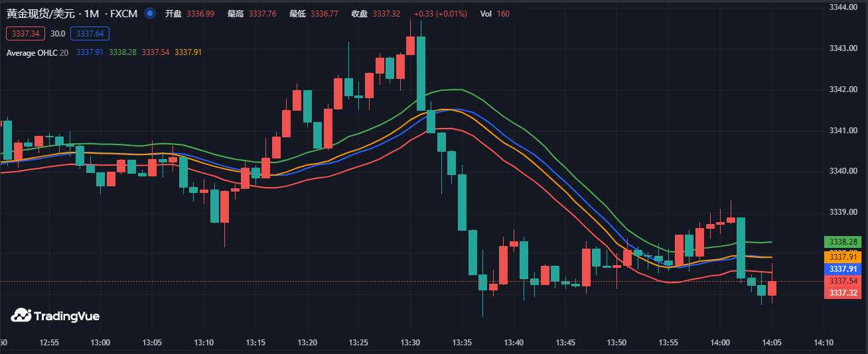Click the 13:30 time axis label
The width and height of the screenshot is (868, 354).
coord(410,343)
